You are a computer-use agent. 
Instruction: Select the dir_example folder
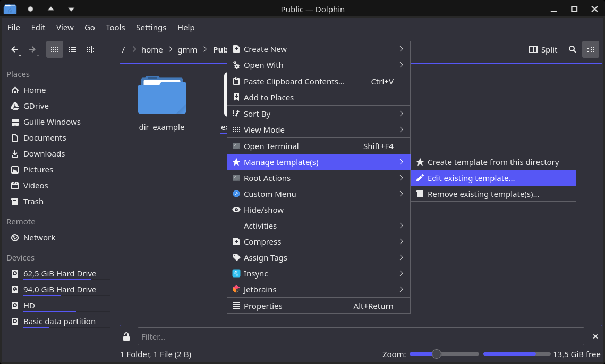tap(161, 103)
